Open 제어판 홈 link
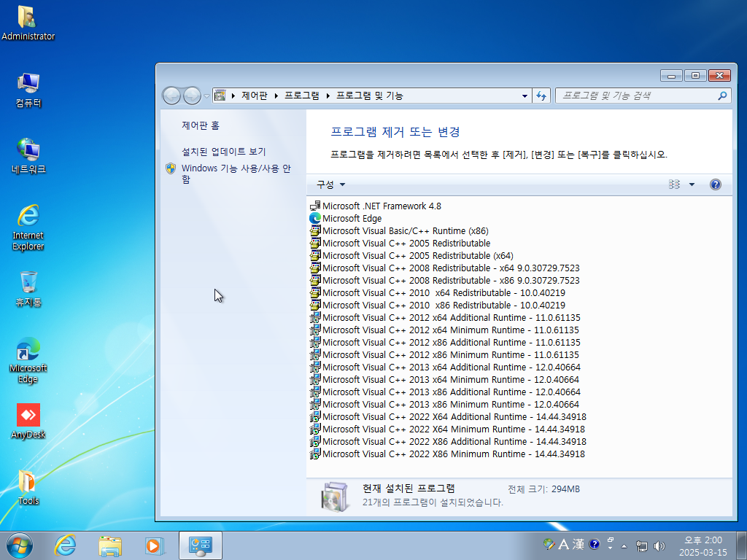The height and width of the screenshot is (560, 747). 201,125
